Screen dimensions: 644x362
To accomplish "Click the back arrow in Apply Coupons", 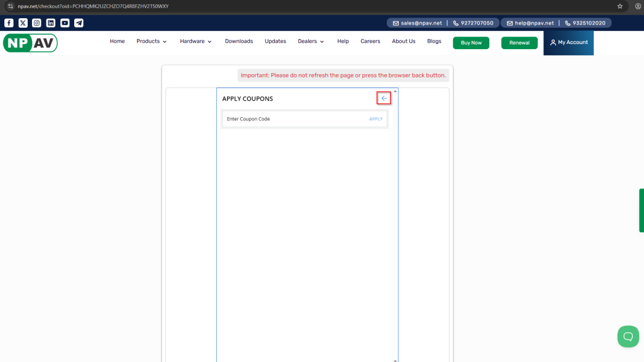I will click(384, 98).
